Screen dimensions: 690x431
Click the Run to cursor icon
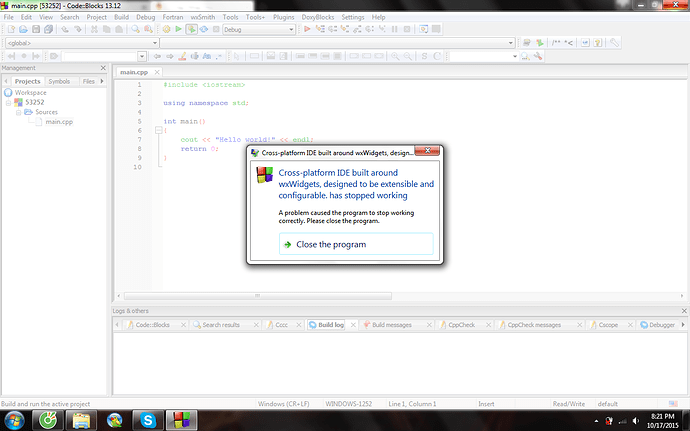[320, 29]
